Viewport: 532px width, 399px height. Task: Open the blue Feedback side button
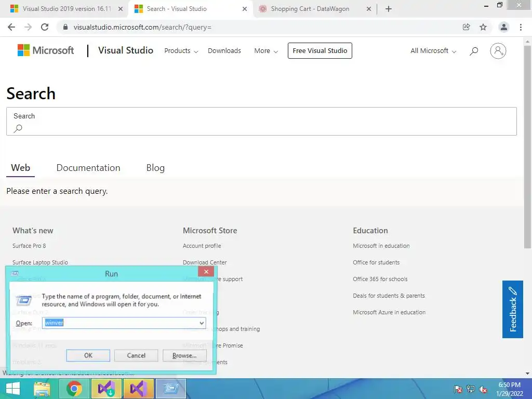[x=513, y=309]
